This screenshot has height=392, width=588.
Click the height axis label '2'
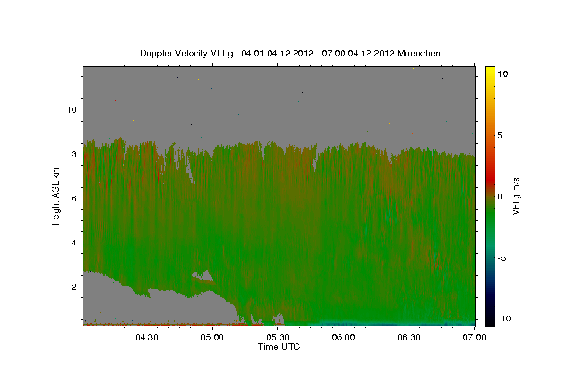coord(73,287)
